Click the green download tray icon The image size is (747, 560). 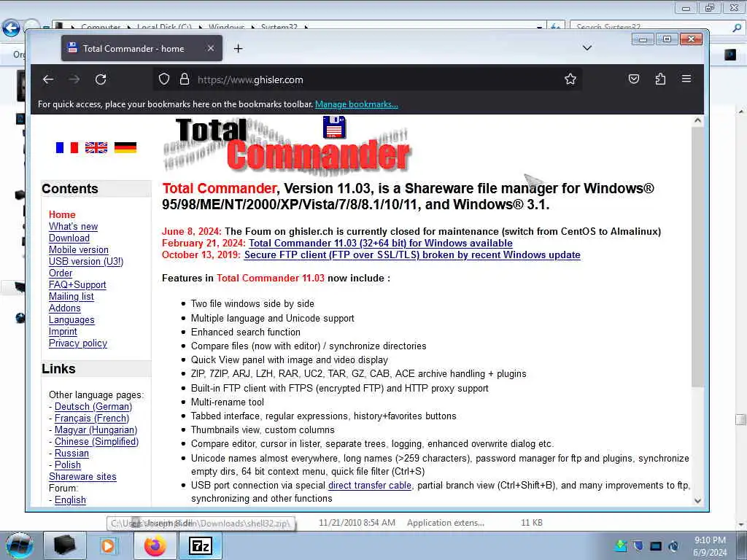tap(621, 545)
